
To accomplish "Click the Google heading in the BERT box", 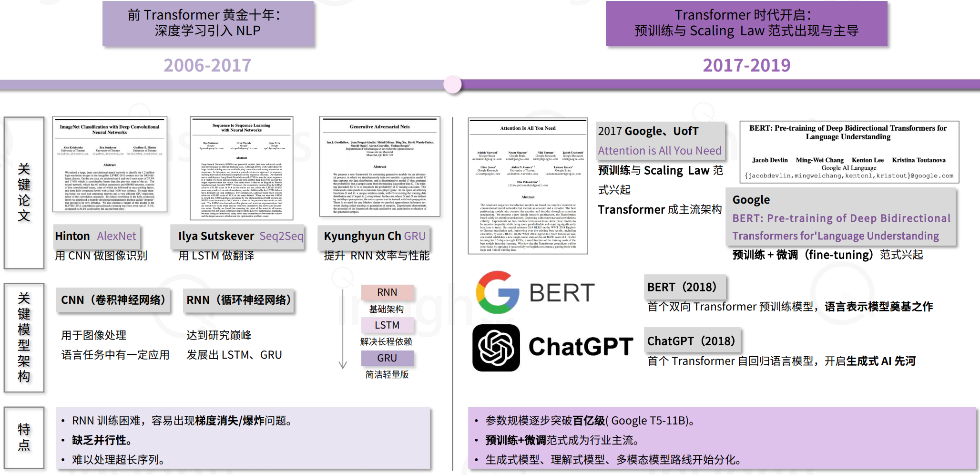I will (x=751, y=200).
